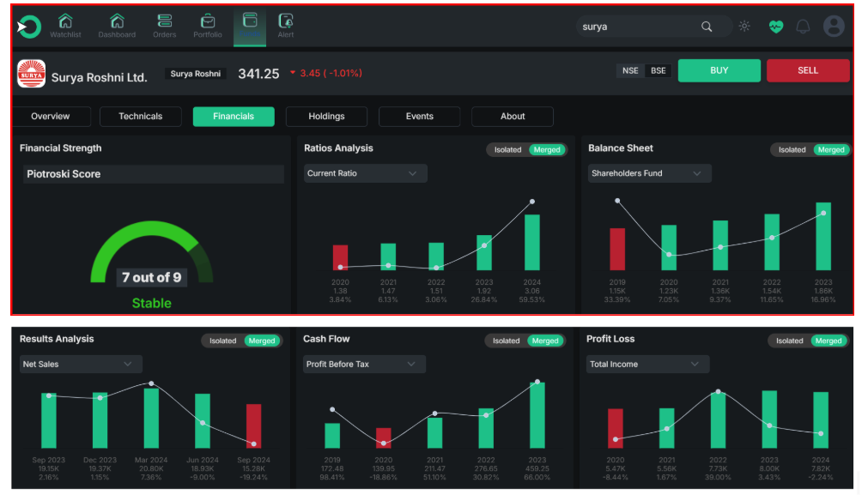Click the Surya Roshni Ltd. company name
This screenshot has height=501, width=868.
coord(99,77)
